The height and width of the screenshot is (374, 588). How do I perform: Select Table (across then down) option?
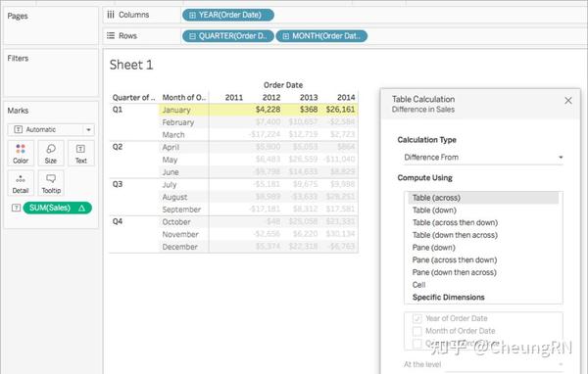pos(455,222)
